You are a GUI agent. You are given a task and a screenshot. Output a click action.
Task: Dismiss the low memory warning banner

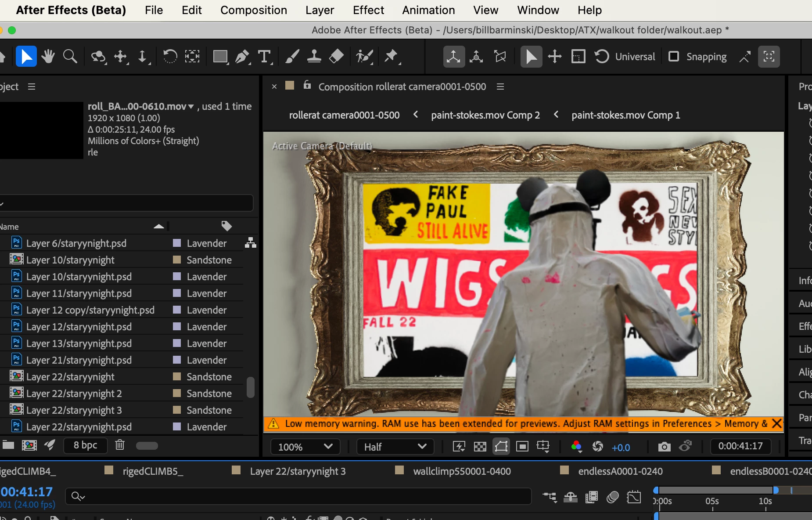pyautogui.click(x=777, y=423)
